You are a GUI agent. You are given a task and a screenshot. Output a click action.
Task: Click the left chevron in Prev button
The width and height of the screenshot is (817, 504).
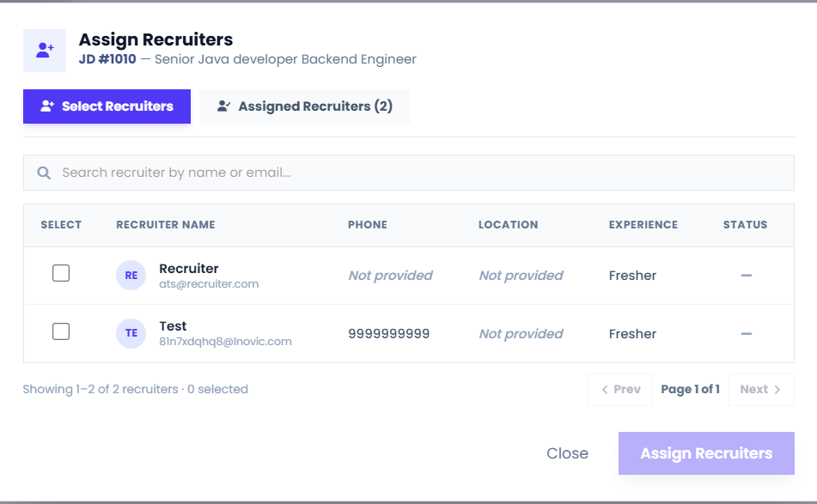coord(605,390)
